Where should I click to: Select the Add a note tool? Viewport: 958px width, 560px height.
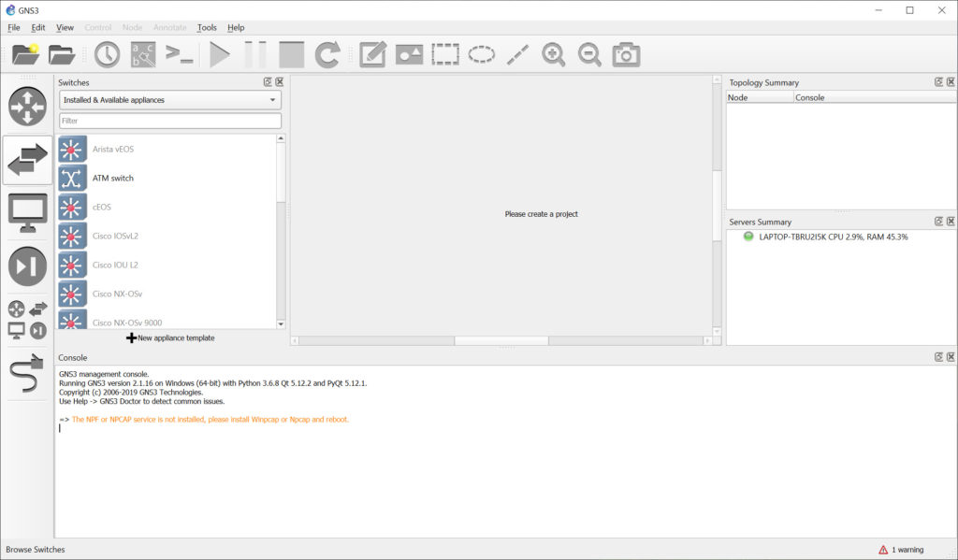pyautogui.click(x=372, y=55)
